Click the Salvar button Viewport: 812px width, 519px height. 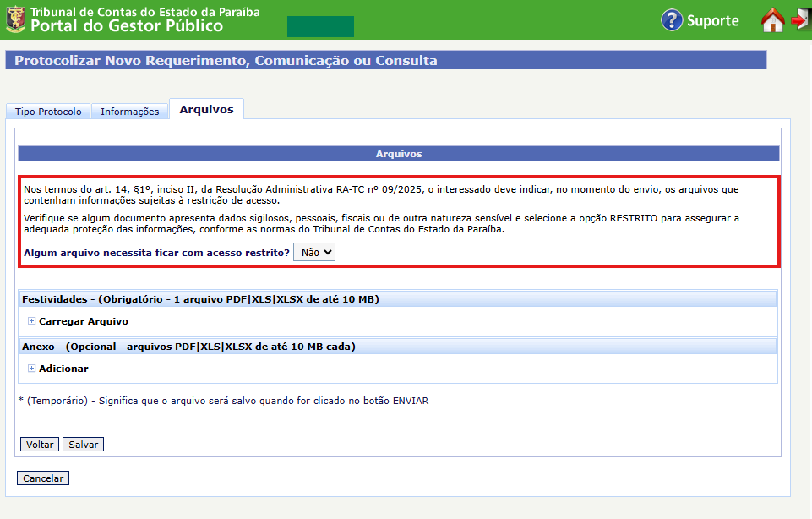point(83,445)
